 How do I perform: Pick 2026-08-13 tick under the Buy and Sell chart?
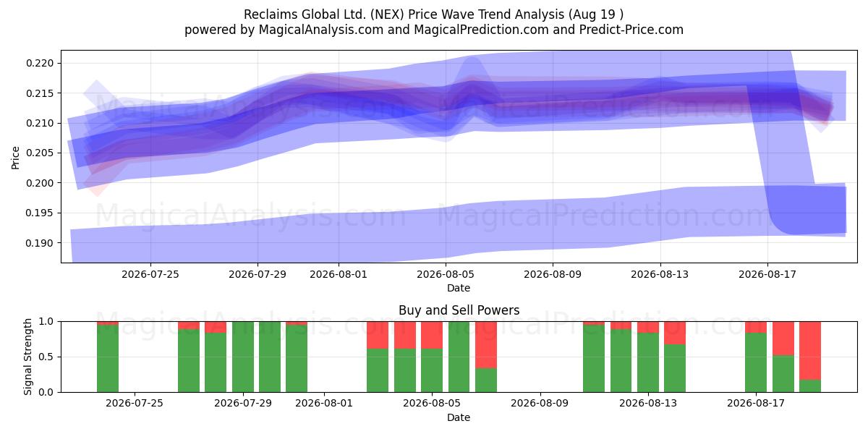point(648,404)
